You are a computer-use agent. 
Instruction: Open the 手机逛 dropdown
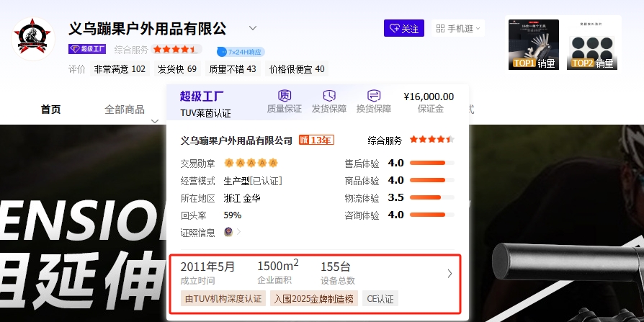point(458,28)
